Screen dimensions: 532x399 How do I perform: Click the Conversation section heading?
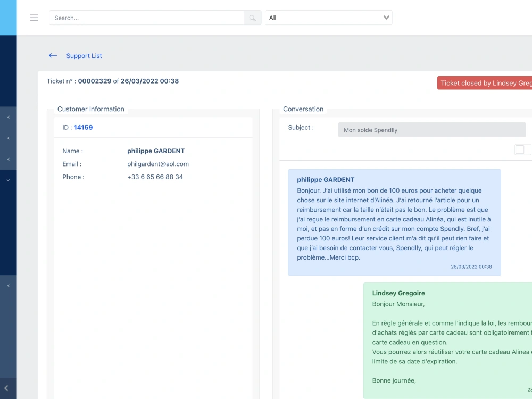(x=303, y=109)
